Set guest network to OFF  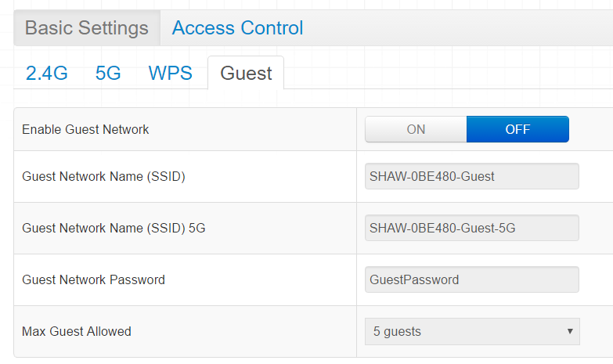pyautogui.click(x=517, y=129)
